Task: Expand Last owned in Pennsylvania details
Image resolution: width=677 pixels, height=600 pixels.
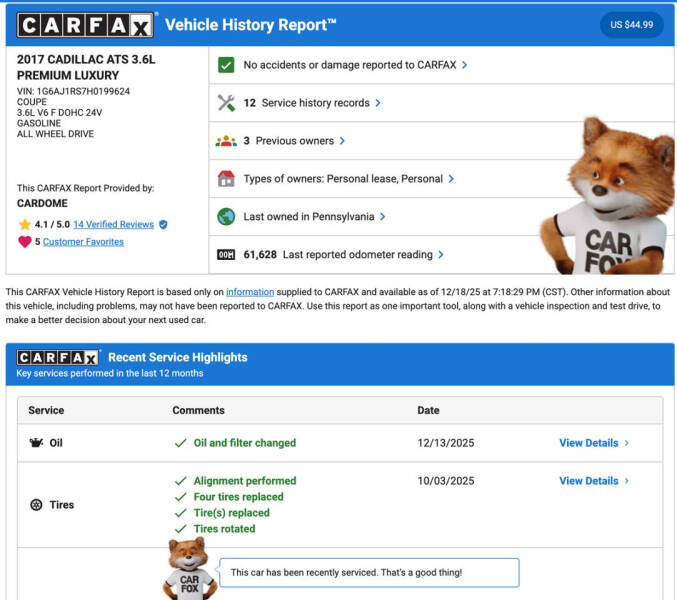Action: pyautogui.click(x=382, y=217)
